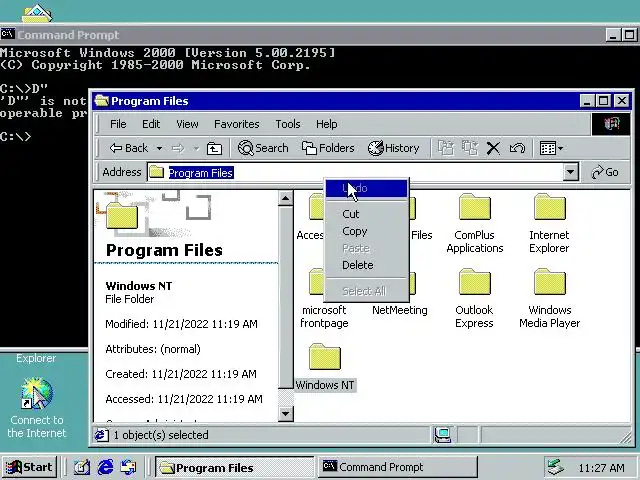Open the File menu
The image size is (640, 480).
[118, 124]
